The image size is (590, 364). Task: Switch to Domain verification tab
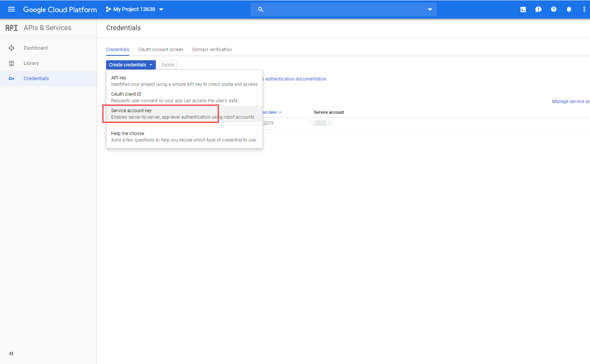coord(212,50)
